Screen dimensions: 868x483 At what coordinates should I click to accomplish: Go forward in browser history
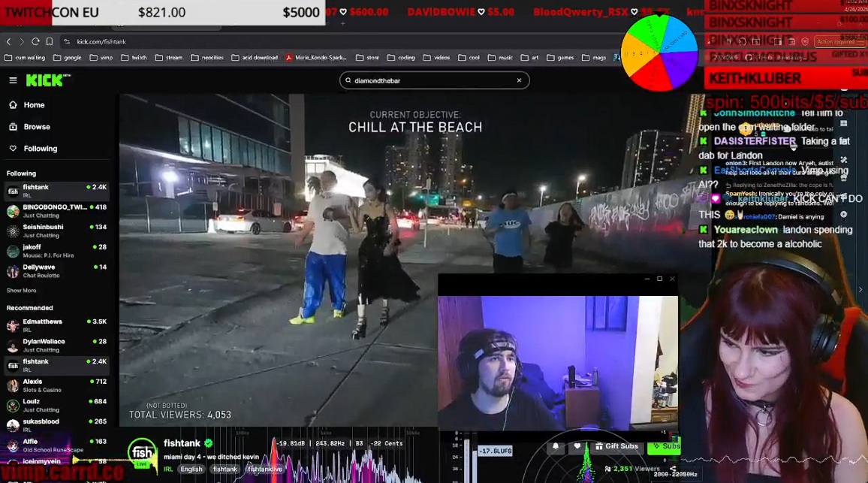pos(22,41)
